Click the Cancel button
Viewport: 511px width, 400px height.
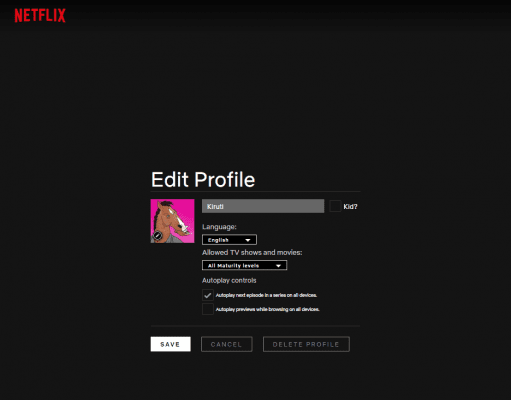[x=227, y=344]
